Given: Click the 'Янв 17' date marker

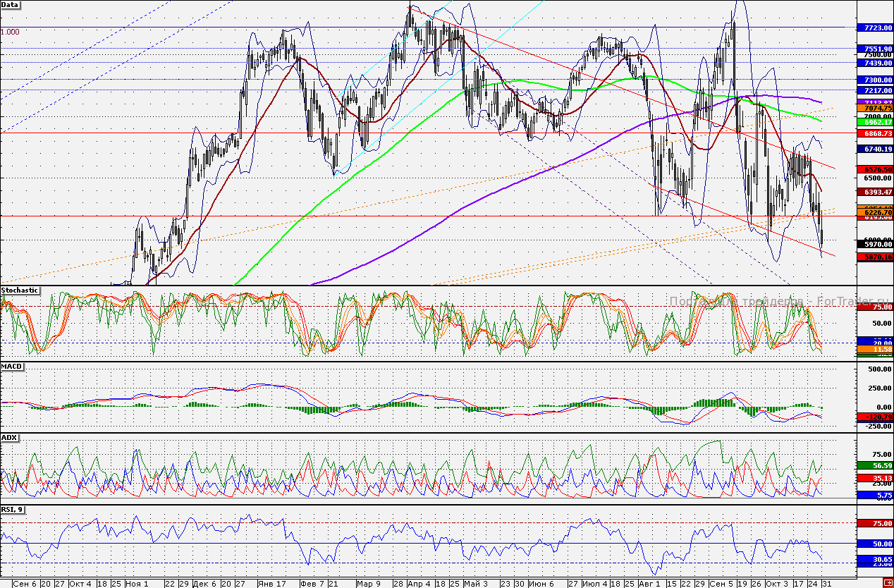Looking at the screenshot, I should click(271, 584).
